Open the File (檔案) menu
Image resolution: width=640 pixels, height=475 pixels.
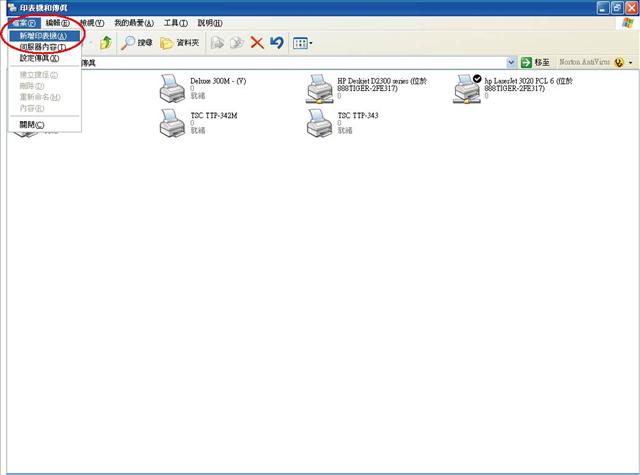click(24, 23)
